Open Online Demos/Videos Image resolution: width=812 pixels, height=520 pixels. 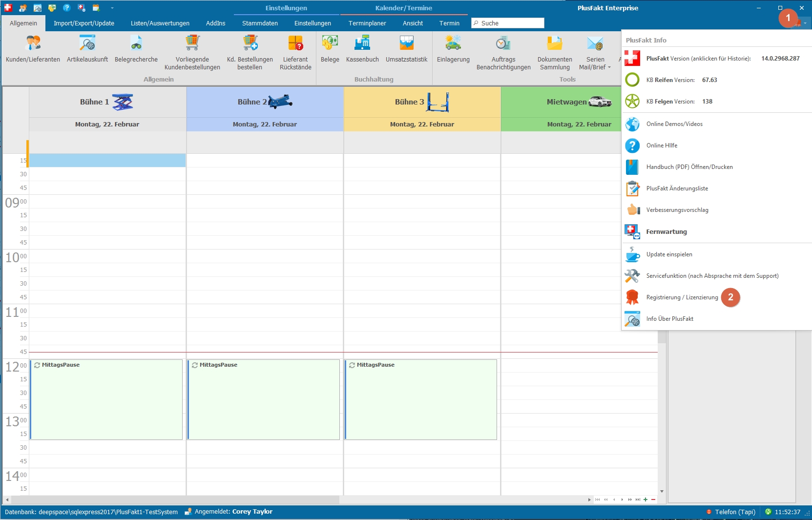coord(716,124)
